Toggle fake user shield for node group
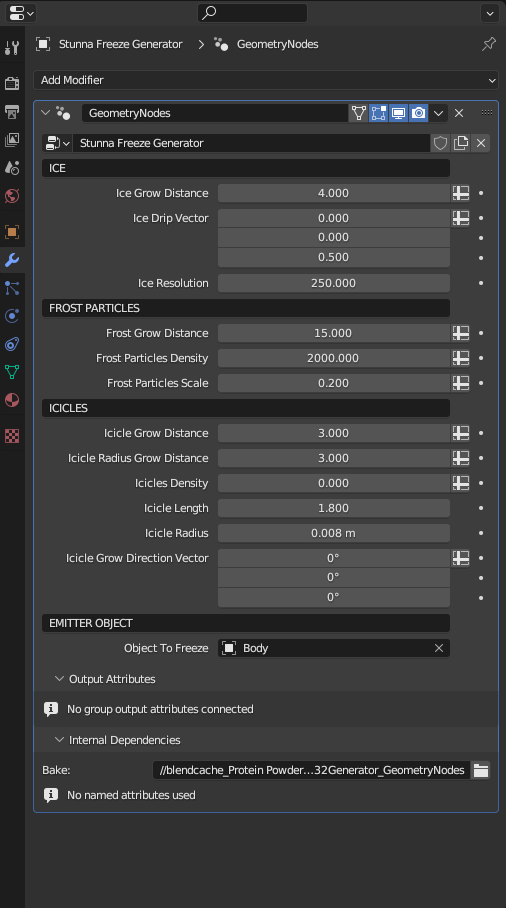 click(x=441, y=143)
